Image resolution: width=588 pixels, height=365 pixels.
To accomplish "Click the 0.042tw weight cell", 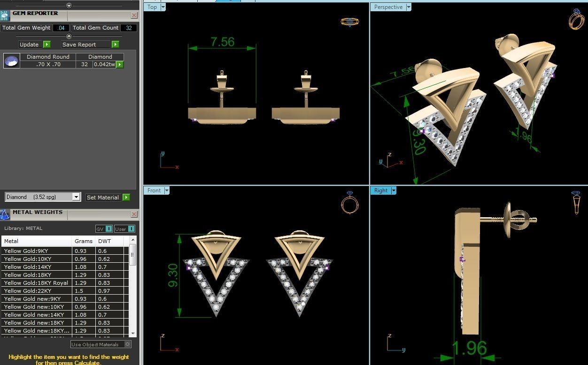I will 104,64.
